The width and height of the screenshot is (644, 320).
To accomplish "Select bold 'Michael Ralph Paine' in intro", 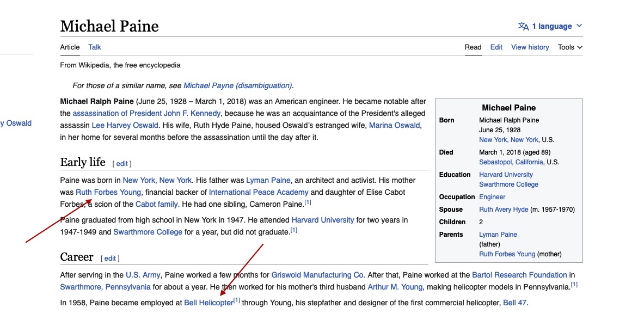I will click(x=97, y=101).
